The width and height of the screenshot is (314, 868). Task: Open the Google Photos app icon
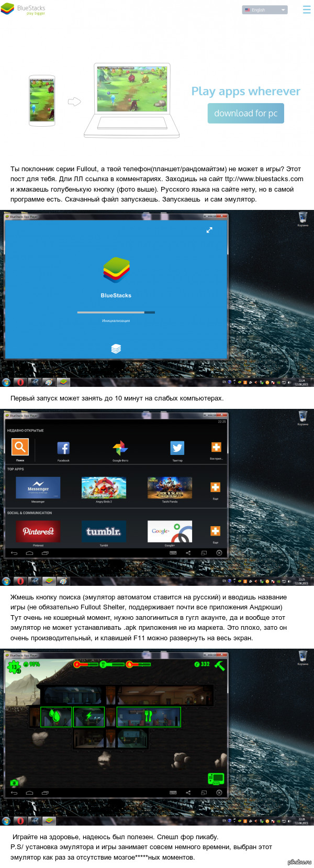[x=120, y=448]
